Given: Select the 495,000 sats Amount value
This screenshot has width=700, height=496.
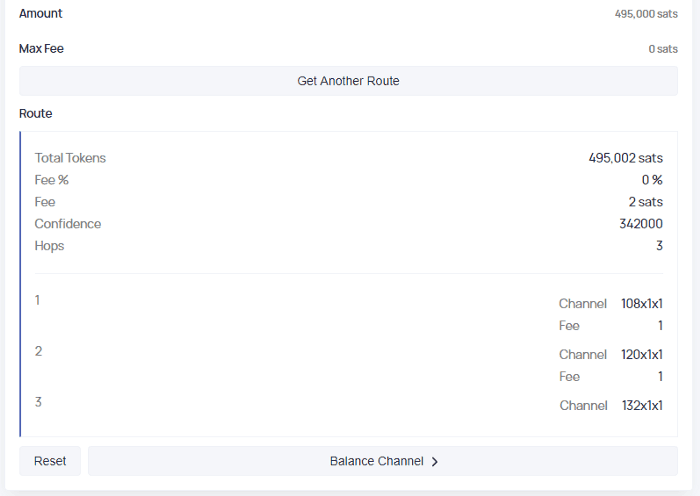Looking at the screenshot, I should click(x=646, y=14).
